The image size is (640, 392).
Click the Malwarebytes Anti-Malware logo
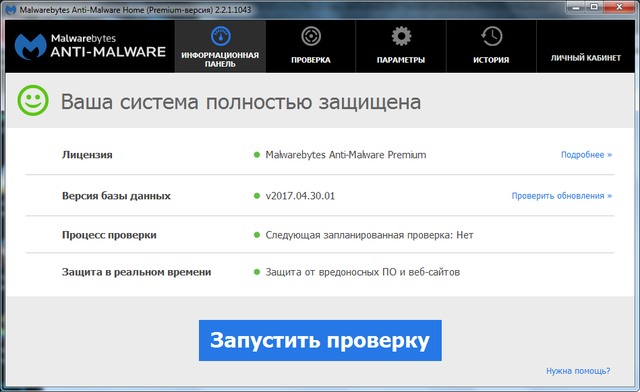click(x=90, y=46)
